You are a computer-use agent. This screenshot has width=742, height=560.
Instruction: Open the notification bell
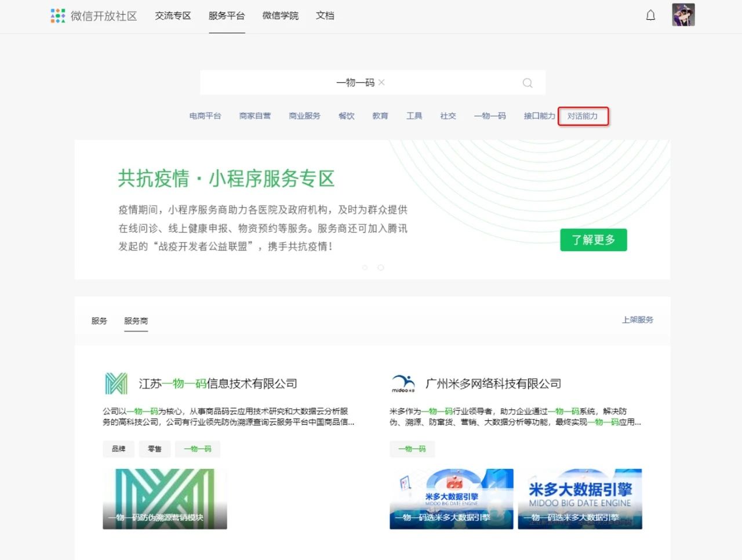[650, 16]
